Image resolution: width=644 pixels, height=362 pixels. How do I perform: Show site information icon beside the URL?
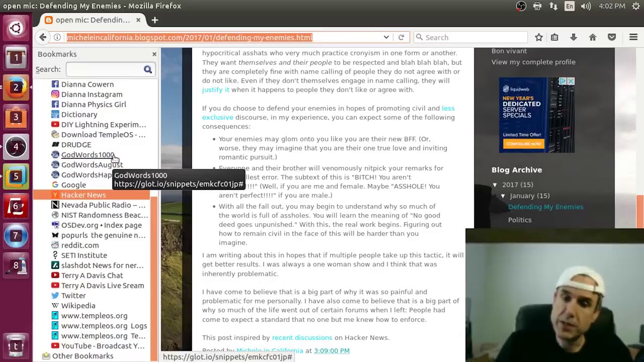[x=57, y=37]
